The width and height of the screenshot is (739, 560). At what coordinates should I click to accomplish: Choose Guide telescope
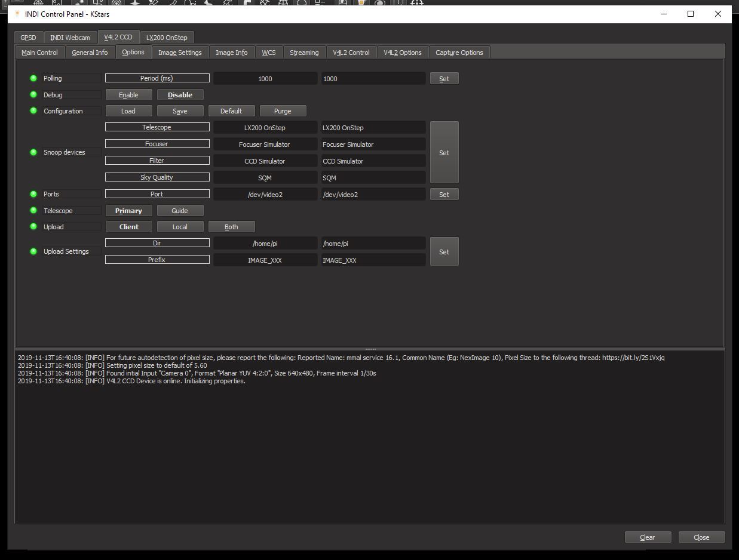[180, 211]
